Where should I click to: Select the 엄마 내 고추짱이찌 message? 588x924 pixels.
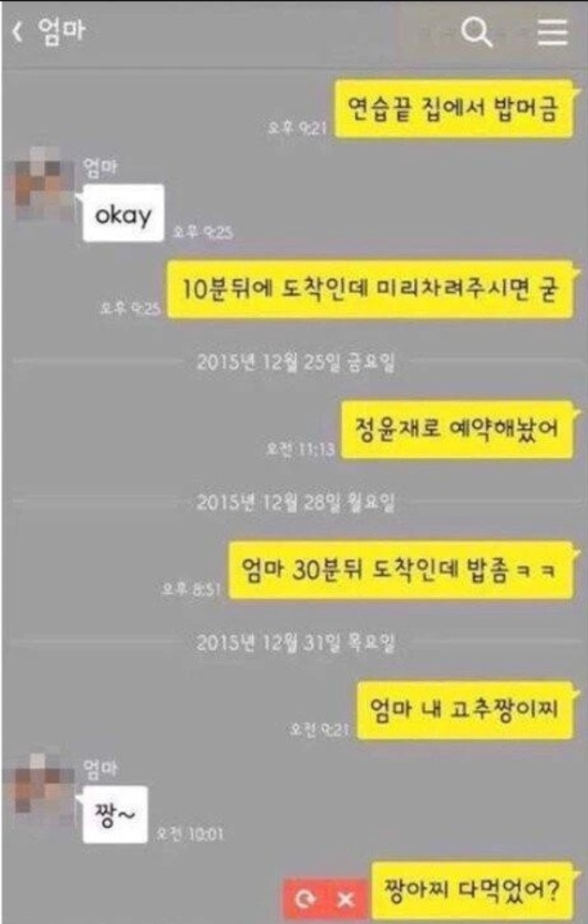[465, 710]
